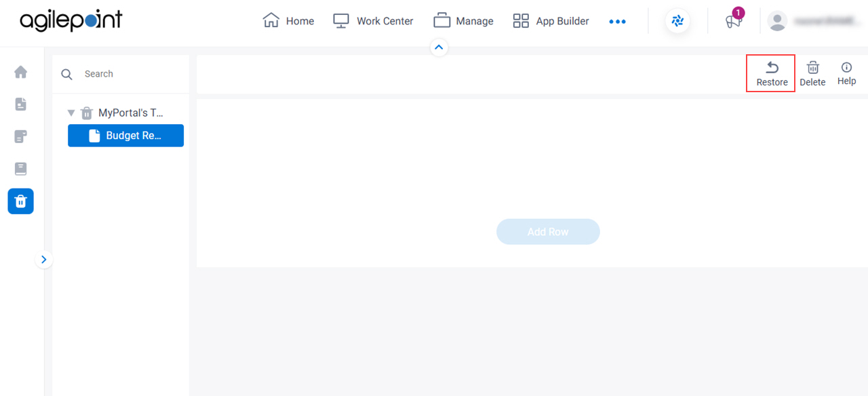
Task: Click the Manage briefcase icon
Action: (442, 20)
